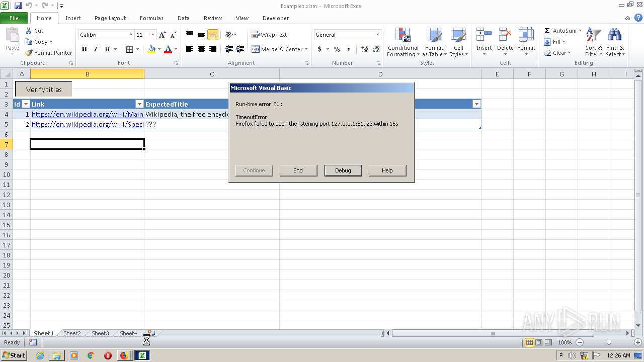The width and height of the screenshot is (644, 362).
Task: Toggle Italic formatting
Action: click(x=96, y=49)
